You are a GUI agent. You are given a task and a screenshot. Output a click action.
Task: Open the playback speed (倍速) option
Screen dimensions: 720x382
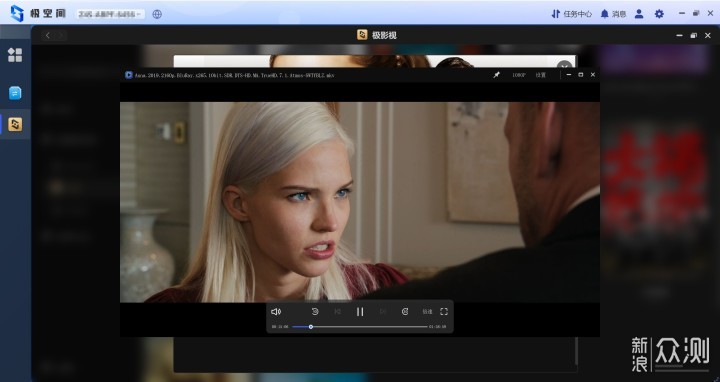point(427,312)
